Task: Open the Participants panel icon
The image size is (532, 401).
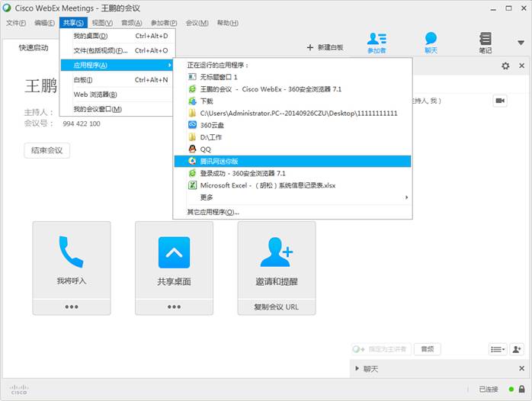Action: coord(377,43)
